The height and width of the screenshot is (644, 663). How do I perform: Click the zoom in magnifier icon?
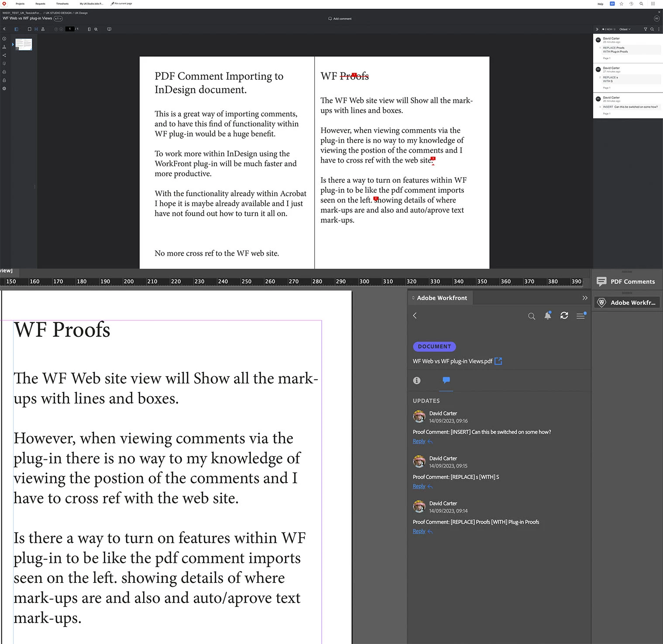tap(96, 29)
